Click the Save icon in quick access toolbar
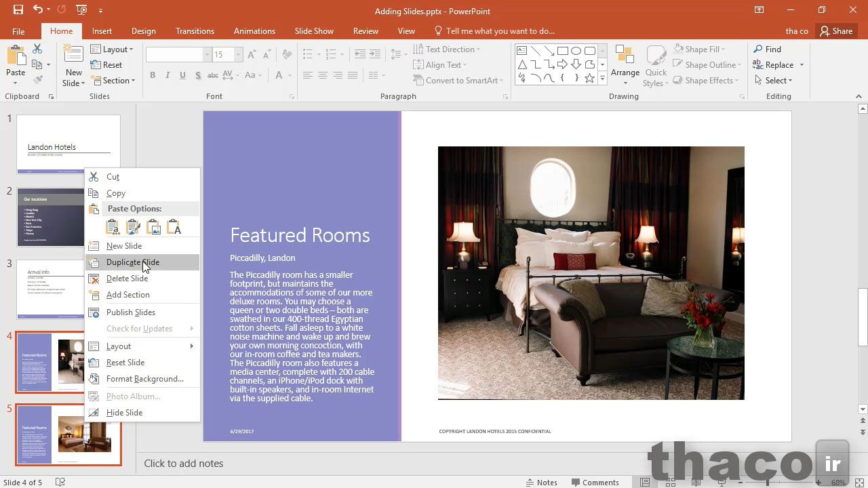Viewport: 868px width, 488px height. (18, 10)
